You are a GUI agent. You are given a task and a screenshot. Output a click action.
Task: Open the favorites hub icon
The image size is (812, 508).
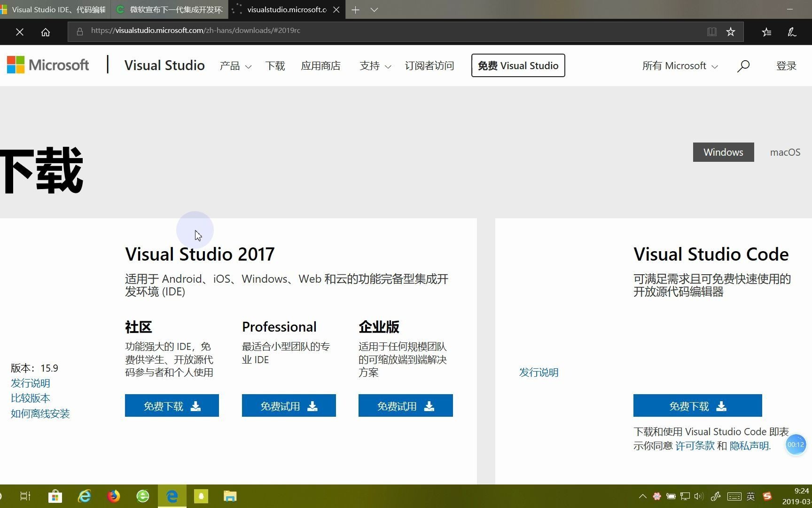[x=766, y=32]
